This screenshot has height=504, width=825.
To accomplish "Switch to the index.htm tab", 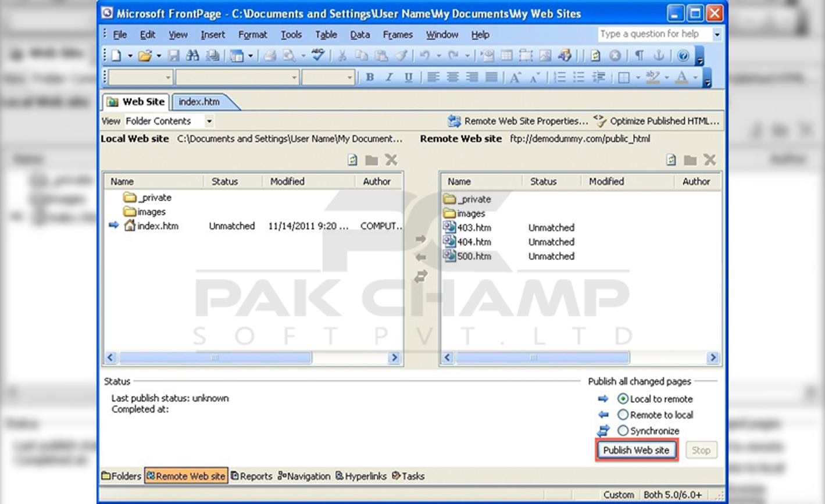I will tap(199, 102).
